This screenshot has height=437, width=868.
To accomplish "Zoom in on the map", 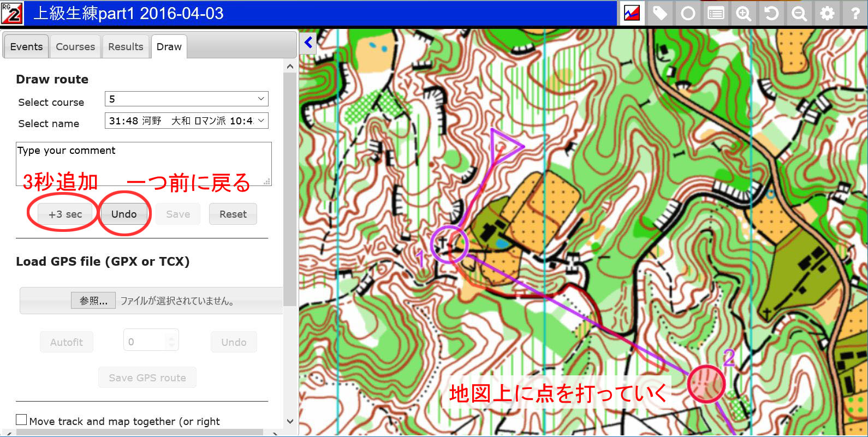I will pos(744,13).
